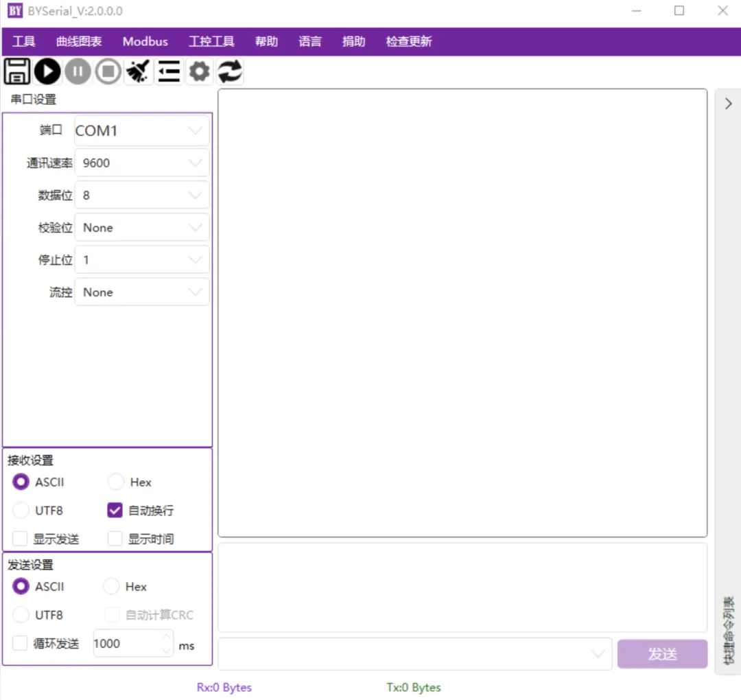Screen dimensions: 741x700
Task: Open the 捐助 menu
Action: pyautogui.click(x=353, y=42)
